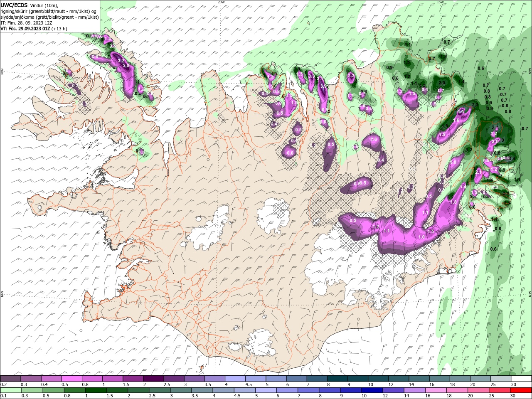
Task: Click the '30' label under the lower legend row
Action: click(x=514, y=396)
